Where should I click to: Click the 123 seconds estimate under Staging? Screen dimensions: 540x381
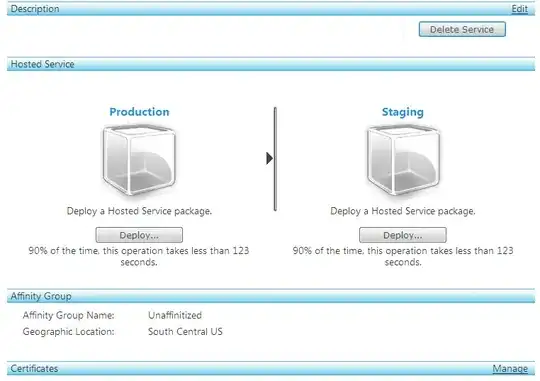[403, 256]
